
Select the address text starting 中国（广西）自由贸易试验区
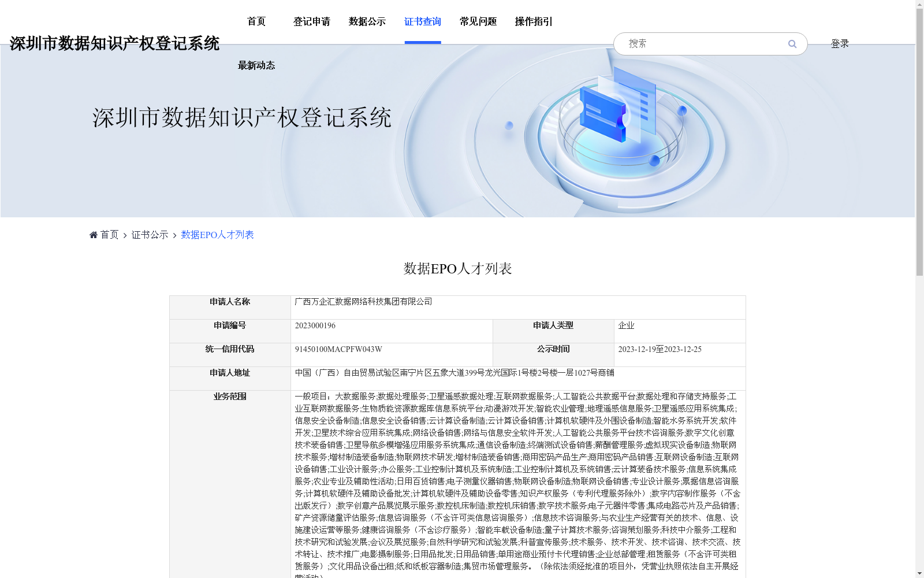454,373
